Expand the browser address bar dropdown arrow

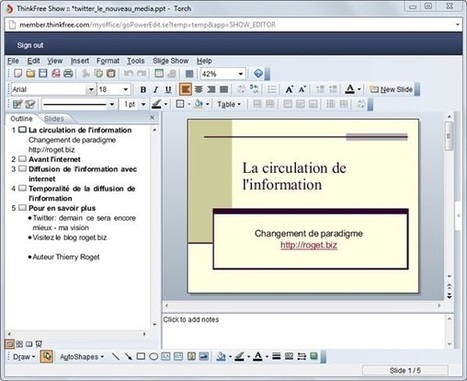457,25
